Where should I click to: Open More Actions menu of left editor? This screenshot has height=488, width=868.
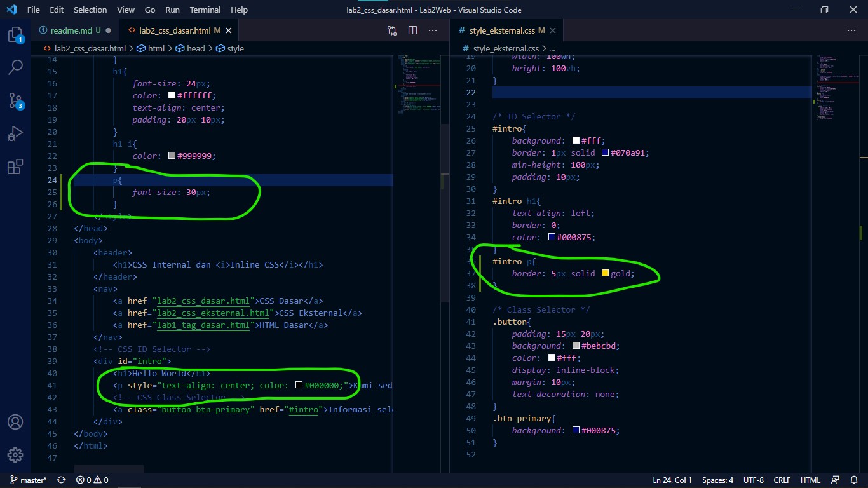pos(433,30)
